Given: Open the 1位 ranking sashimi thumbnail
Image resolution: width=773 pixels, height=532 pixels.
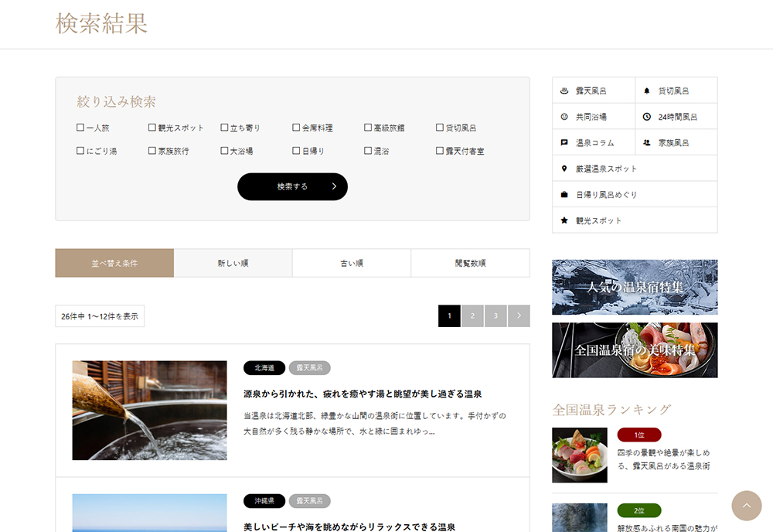Looking at the screenshot, I should 580,455.
